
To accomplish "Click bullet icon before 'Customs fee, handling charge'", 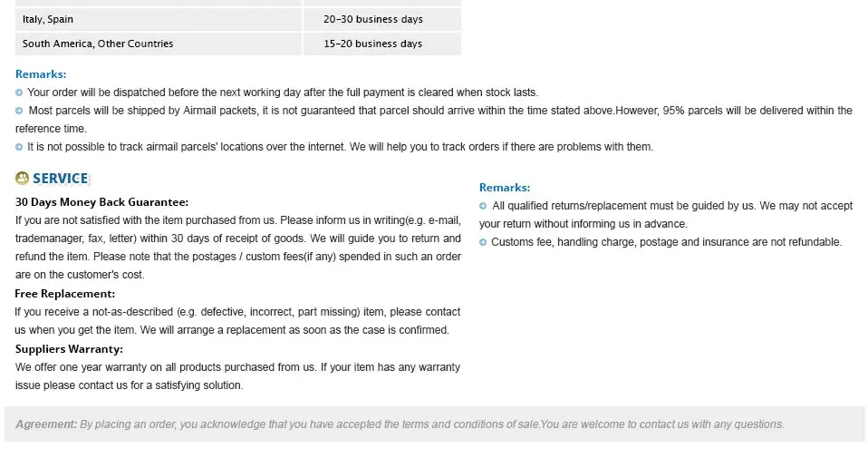I will click(483, 242).
